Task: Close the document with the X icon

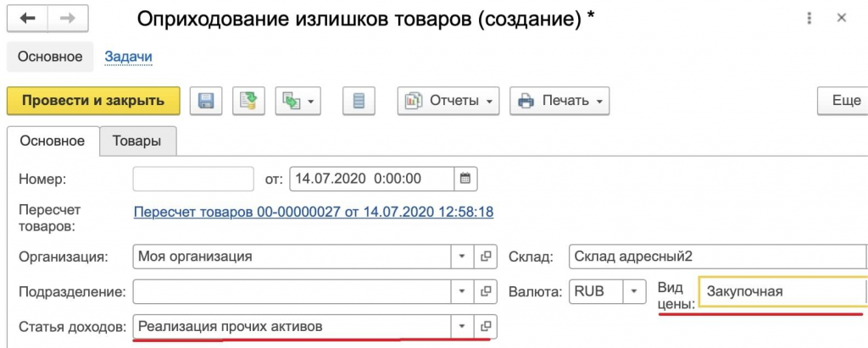Action: coord(842,19)
